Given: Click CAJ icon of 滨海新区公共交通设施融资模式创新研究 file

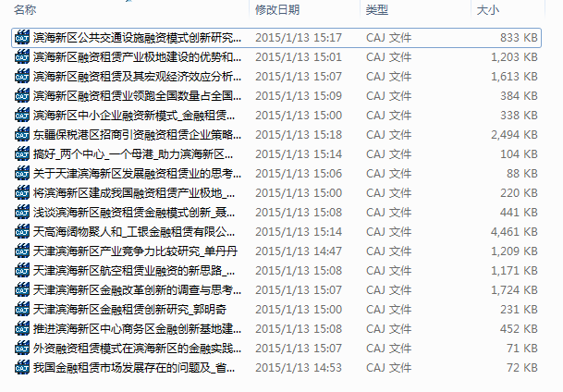Looking at the screenshot, I should click(22, 37).
